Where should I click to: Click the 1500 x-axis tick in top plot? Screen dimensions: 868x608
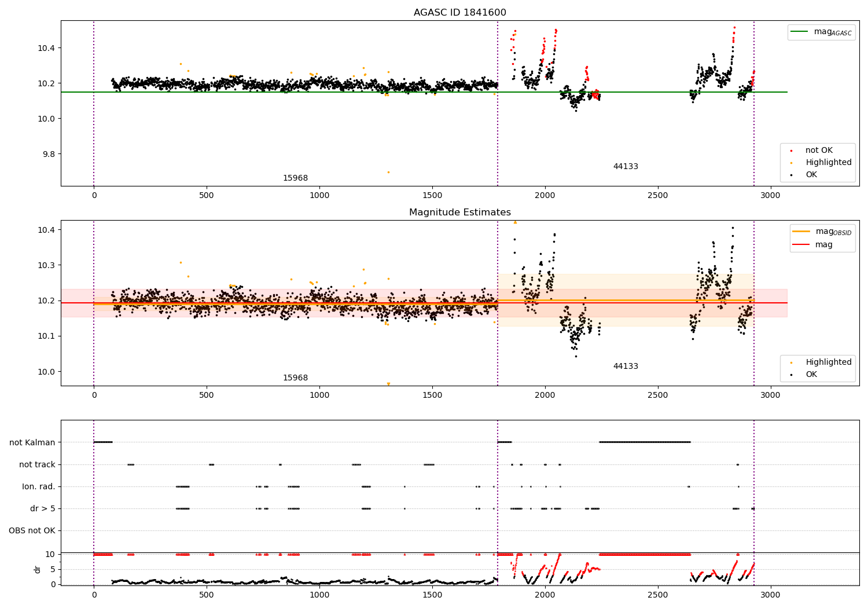[432, 196]
